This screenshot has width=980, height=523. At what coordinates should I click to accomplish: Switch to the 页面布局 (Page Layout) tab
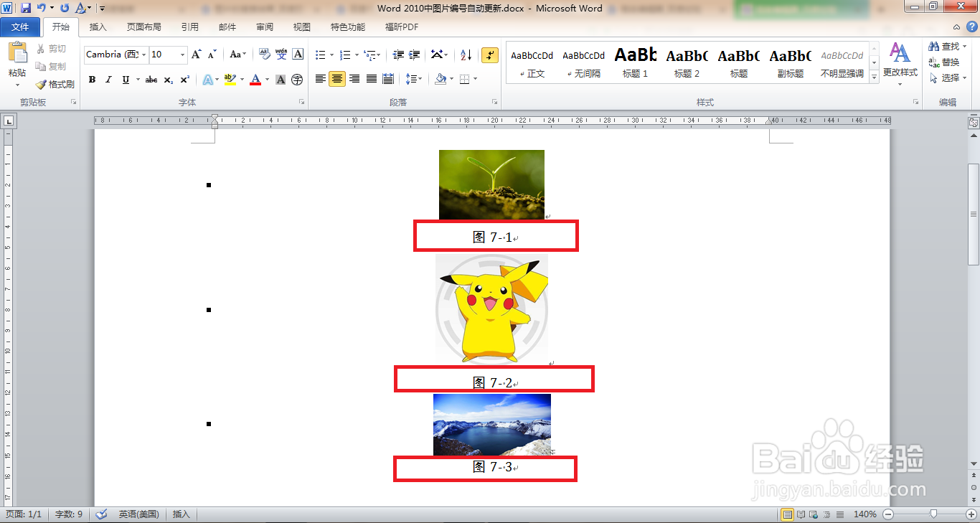(144, 27)
